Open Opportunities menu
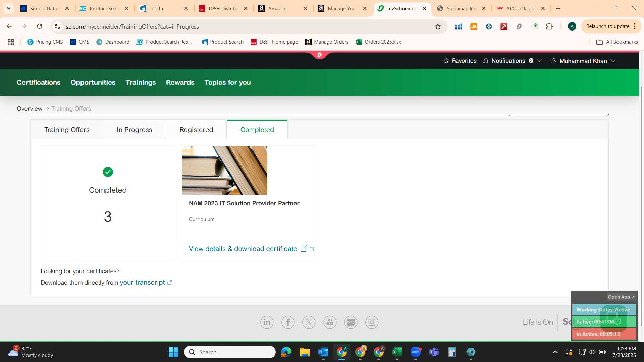The image size is (644, 362). pos(93,82)
